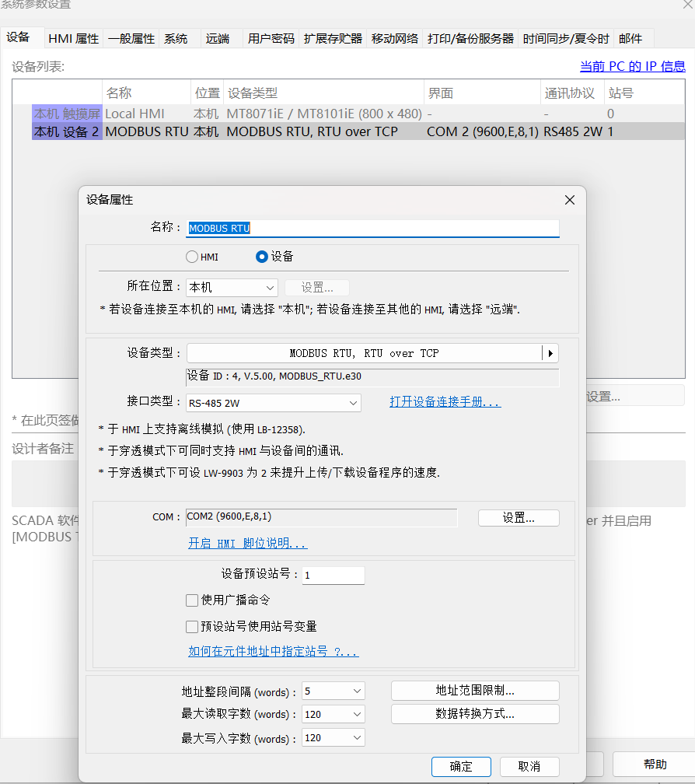Switch to the 打印/备份服务器 tab
This screenshot has height=784, width=695.
[x=470, y=39]
